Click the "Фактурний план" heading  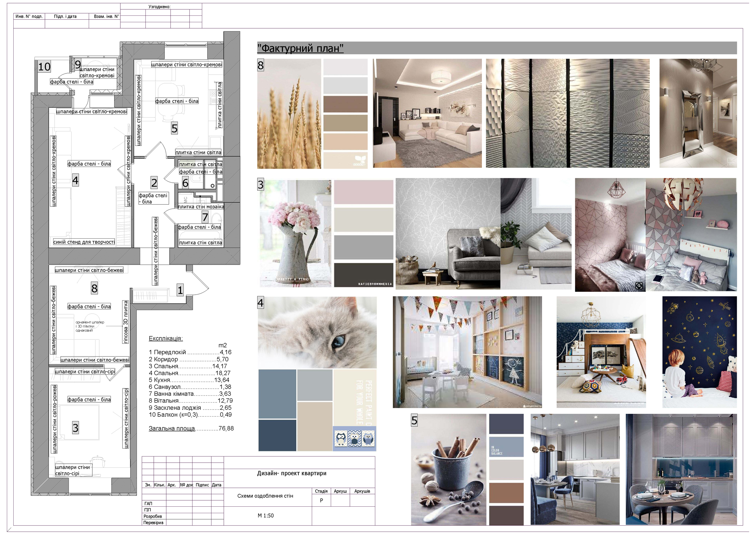click(300, 48)
